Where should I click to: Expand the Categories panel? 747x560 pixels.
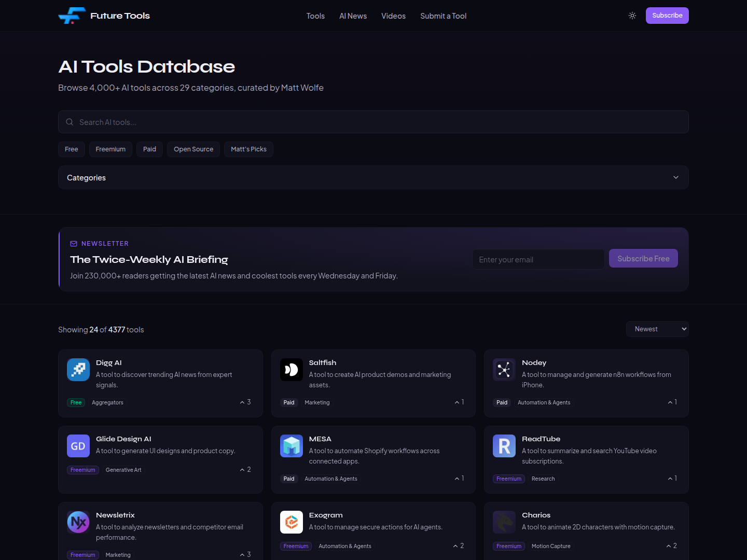point(374,177)
